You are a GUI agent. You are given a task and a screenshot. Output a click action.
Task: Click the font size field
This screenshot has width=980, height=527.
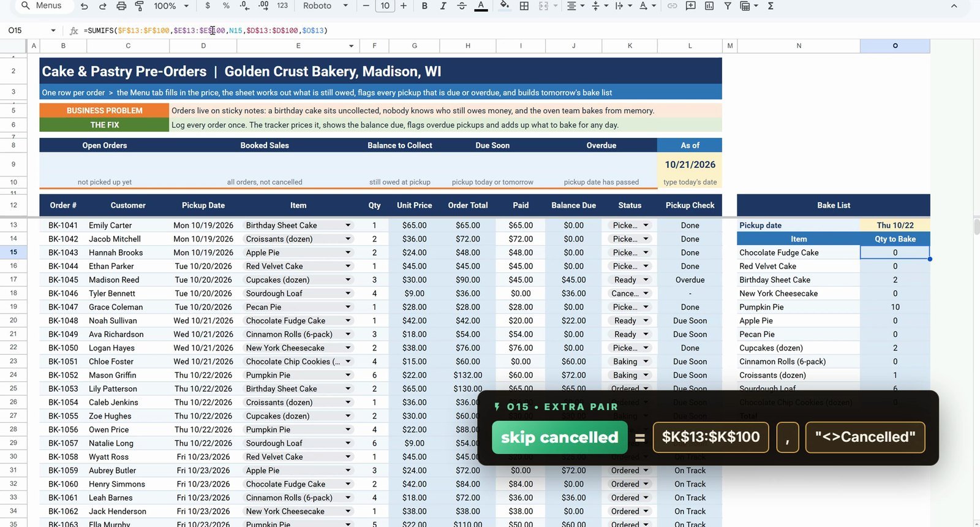pyautogui.click(x=385, y=6)
